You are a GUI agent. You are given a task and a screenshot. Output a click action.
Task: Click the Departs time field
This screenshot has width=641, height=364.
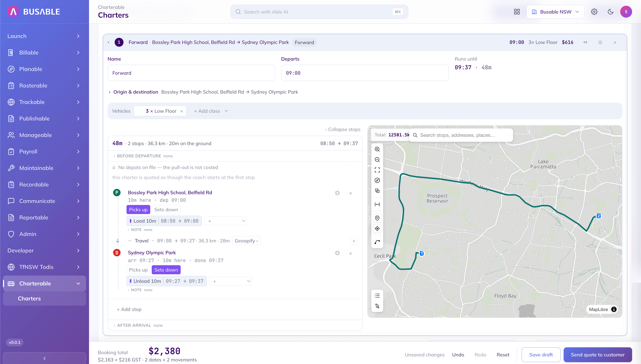click(x=365, y=73)
